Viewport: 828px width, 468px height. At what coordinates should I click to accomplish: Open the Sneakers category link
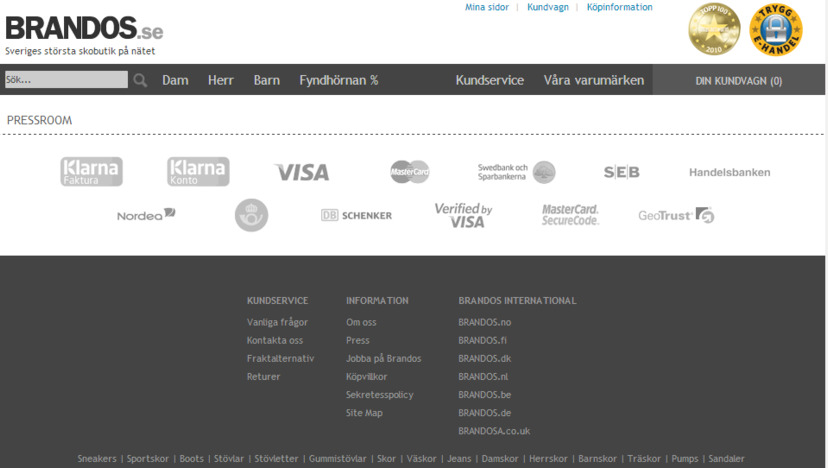(97, 458)
